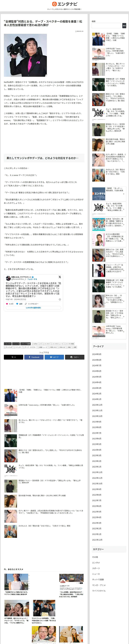Screen dimensions: 129x644
Task: Select ライフスタイル in カテゴリー list
Action: click(x=99, y=591)
